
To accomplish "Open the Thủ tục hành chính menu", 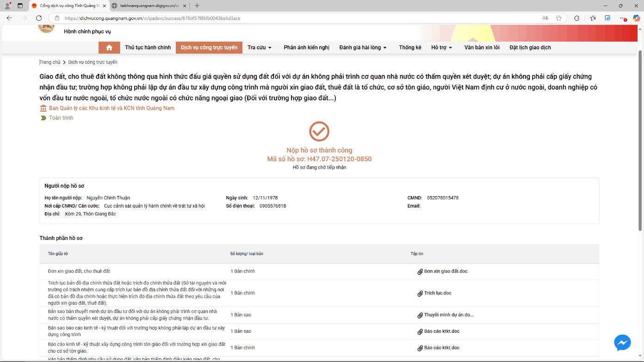I will [x=148, y=48].
